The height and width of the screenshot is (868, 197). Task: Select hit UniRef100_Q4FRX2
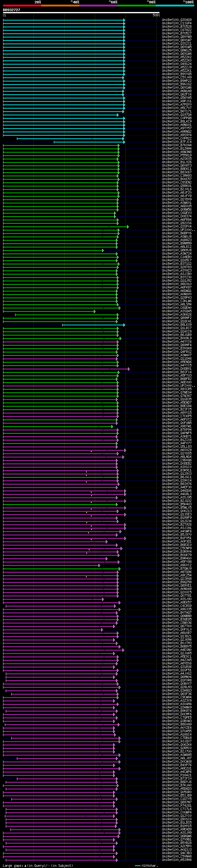pos(177,352)
